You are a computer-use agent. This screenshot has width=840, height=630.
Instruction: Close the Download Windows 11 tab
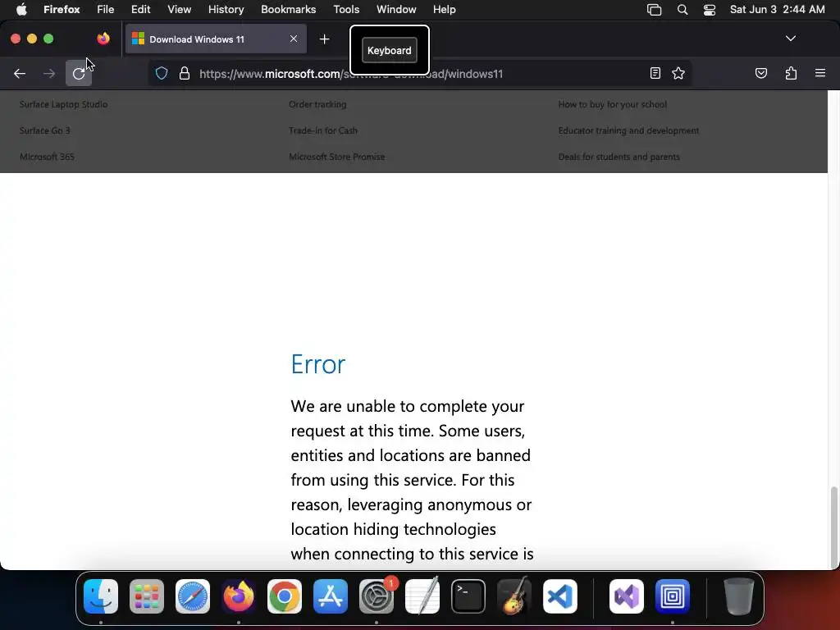coord(294,39)
